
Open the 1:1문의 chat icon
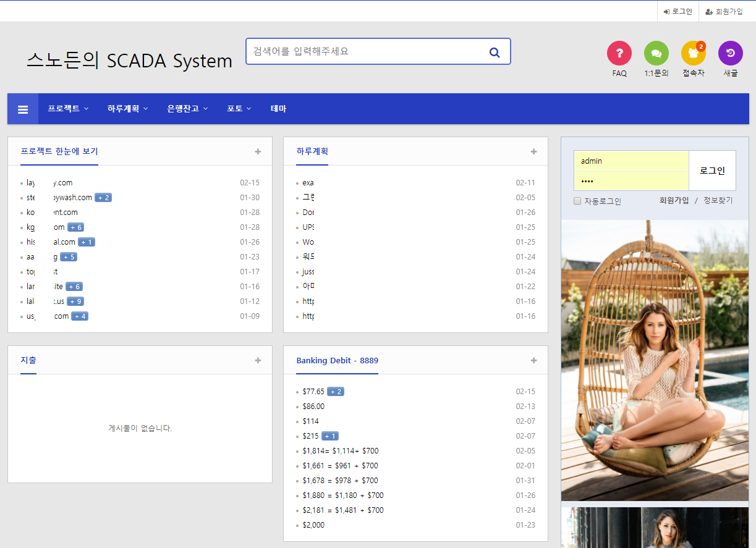point(656,53)
